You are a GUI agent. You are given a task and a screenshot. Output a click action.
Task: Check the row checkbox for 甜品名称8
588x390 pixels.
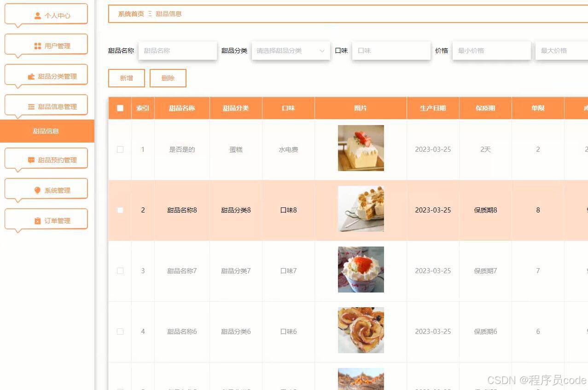(120, 210)
